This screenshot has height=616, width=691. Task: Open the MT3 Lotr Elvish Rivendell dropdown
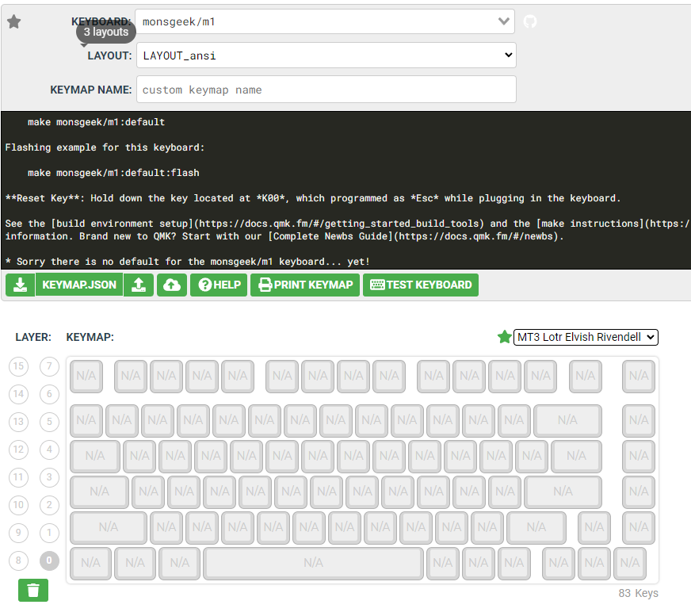(586, 337)
